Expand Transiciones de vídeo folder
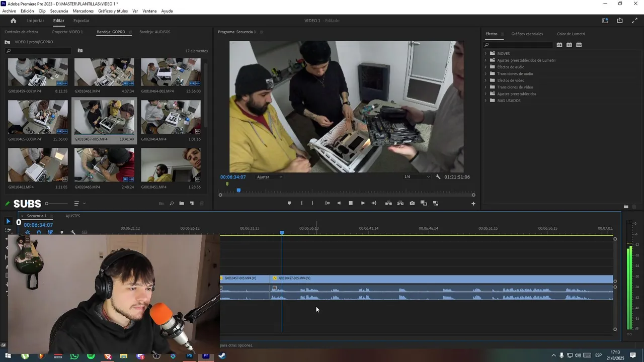The height and width of the screenshot is (362, 644). point(486,87)
